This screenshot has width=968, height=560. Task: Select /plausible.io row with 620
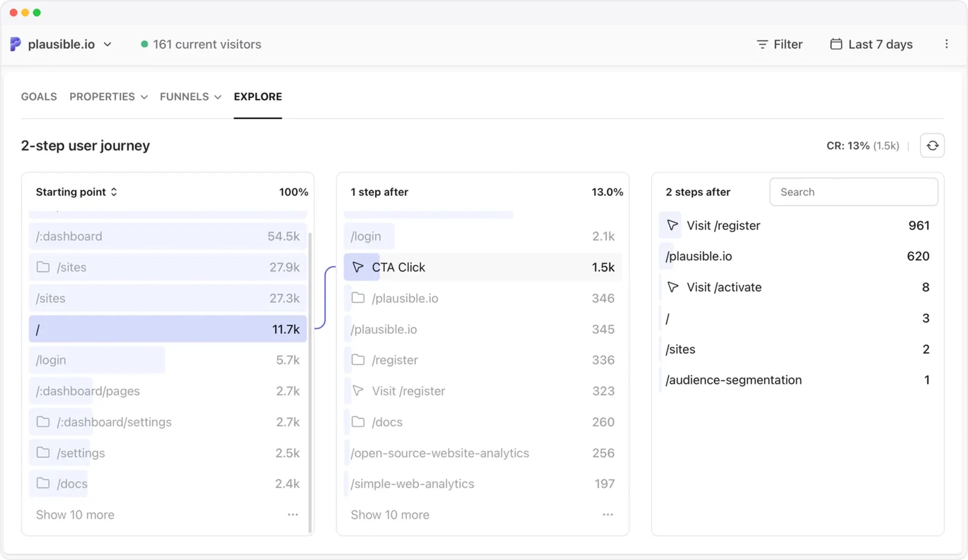(x=797, y=256)
